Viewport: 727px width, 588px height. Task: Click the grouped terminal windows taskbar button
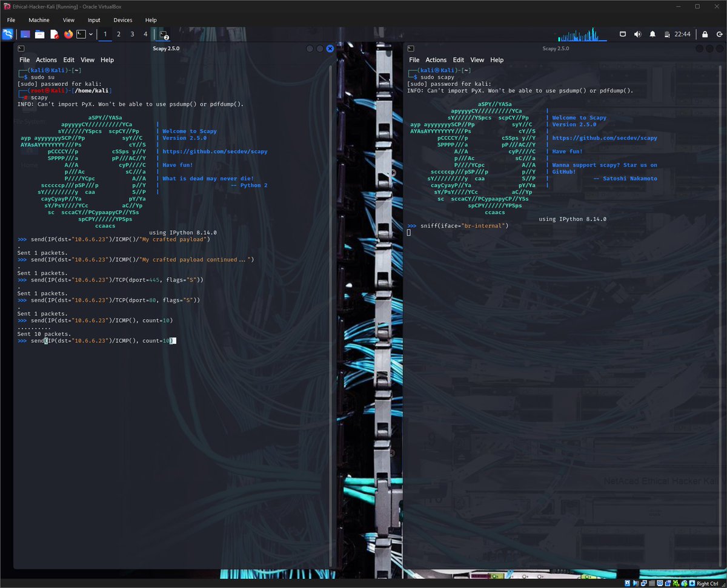(x=164, y=35)
